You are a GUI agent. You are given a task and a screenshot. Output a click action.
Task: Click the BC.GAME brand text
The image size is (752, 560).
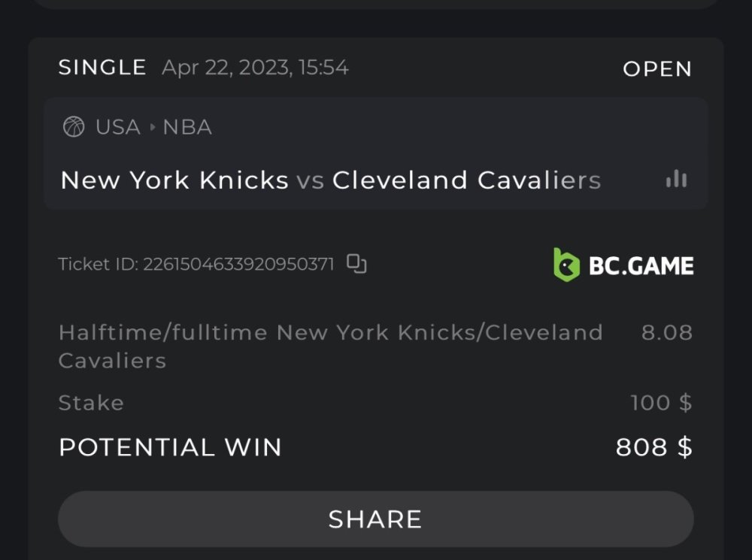(641, 265)
